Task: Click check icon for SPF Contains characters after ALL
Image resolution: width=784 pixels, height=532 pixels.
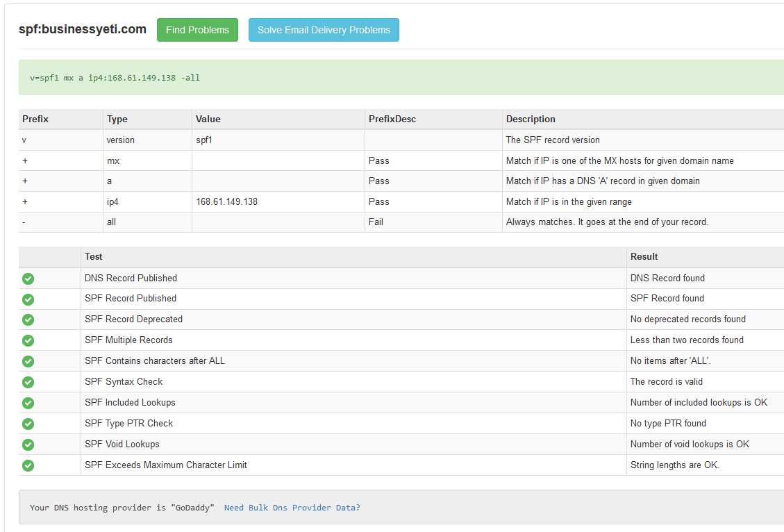Action: (x=28, y=362)
